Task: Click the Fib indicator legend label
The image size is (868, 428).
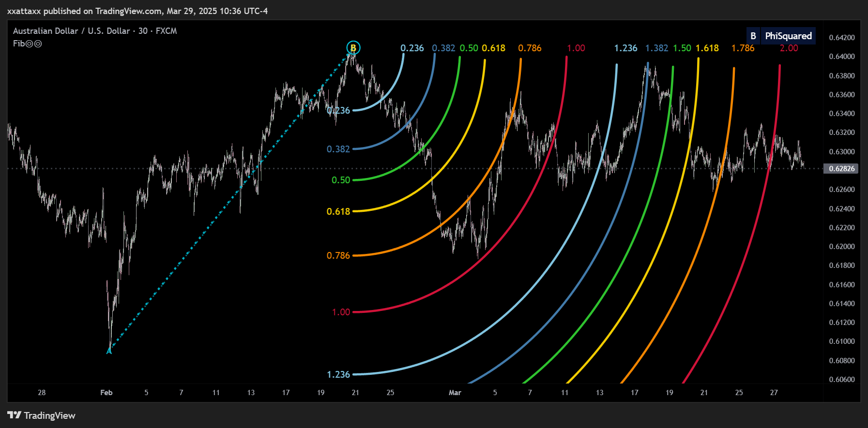Action: [x=28, y=44]
